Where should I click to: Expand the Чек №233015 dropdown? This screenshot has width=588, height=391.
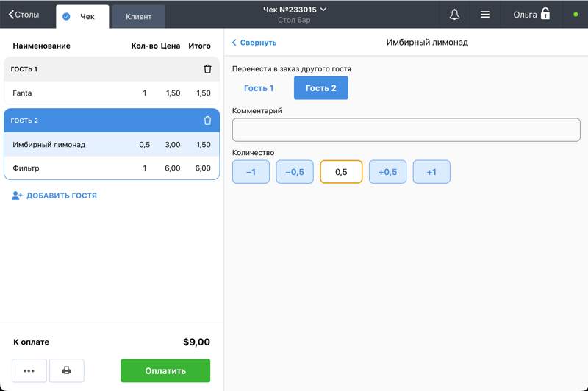pyautogui.click(x=295, y=10)
